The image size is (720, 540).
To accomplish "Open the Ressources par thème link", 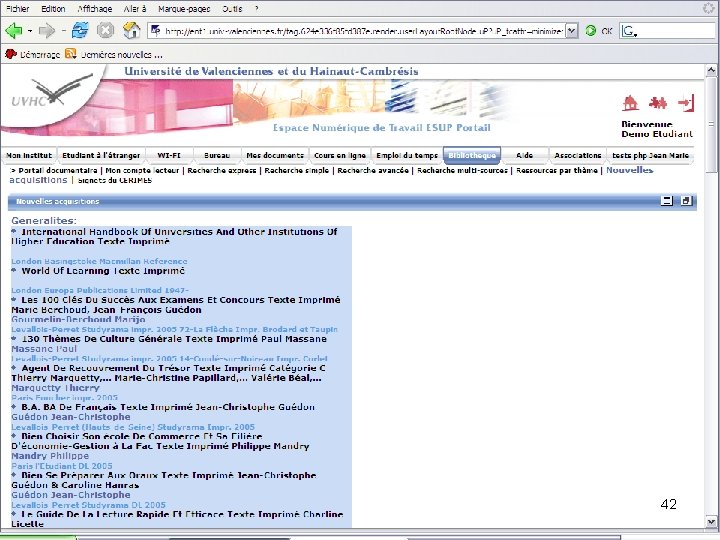I will click(557, 170).
